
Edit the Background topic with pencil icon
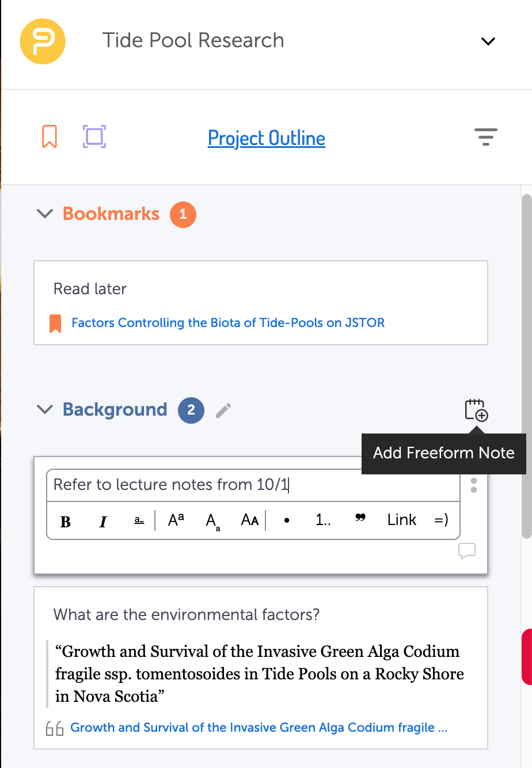click(223, 410)
